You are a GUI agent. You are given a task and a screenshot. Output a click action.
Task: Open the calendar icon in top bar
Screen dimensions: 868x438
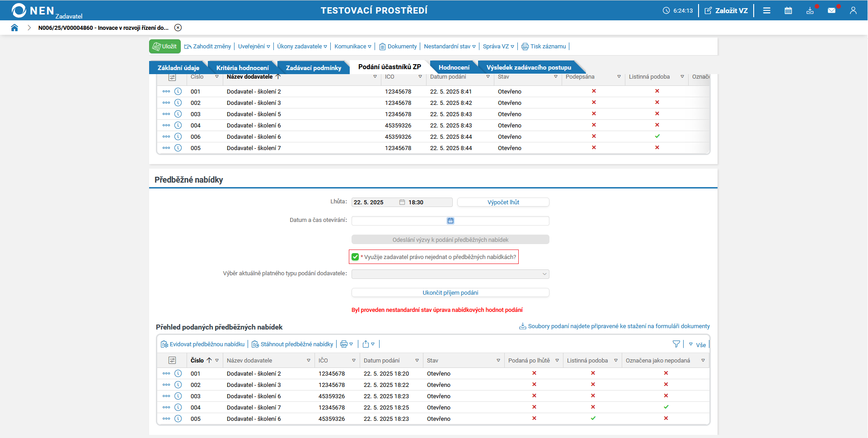coord(788,10)
